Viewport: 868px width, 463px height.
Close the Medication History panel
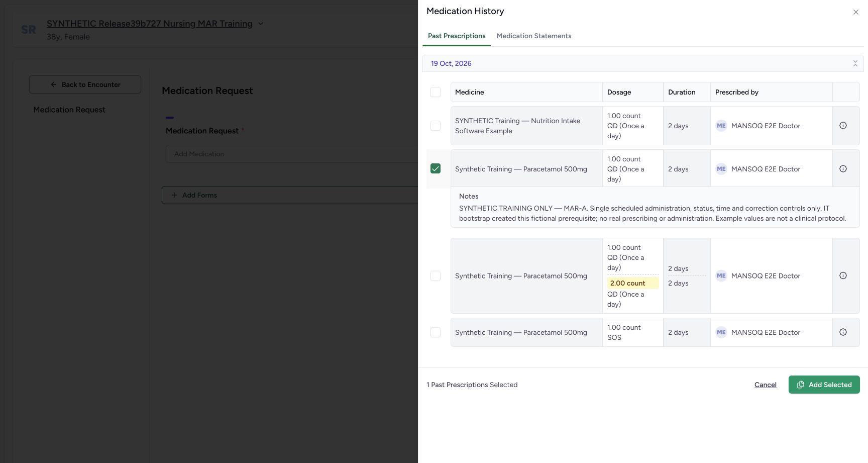pos(856,12)
